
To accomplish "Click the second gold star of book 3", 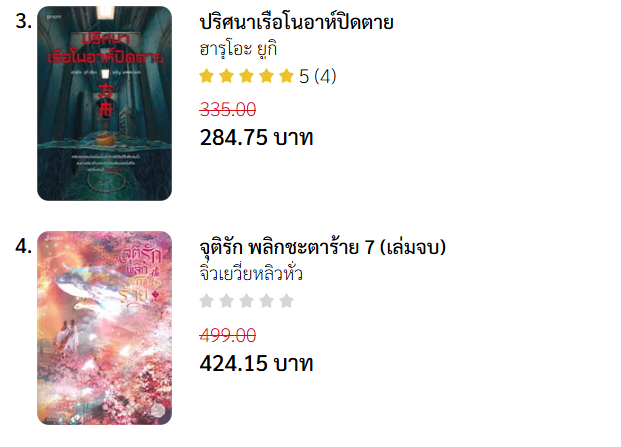I will [x=227, y=76].
